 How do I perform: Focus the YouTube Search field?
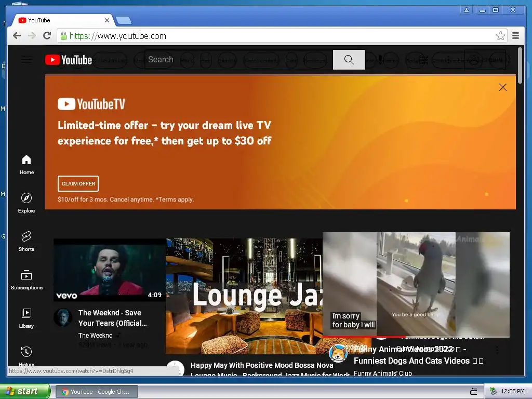click(x=239, y=60)
